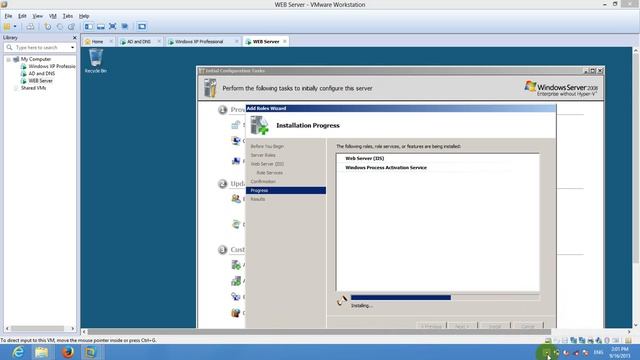Select AD and DNS in Library tree

coord(38,73)
